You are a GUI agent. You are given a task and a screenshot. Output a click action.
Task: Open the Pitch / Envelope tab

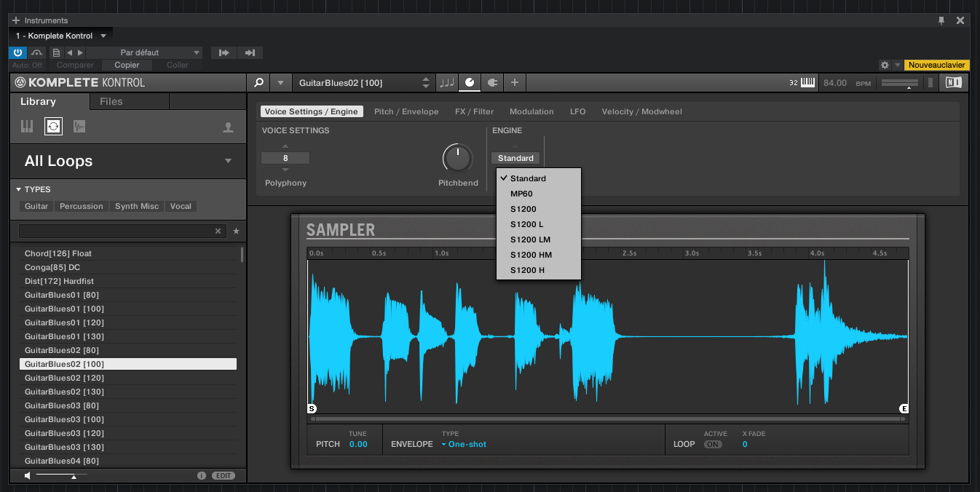[406, 111]
